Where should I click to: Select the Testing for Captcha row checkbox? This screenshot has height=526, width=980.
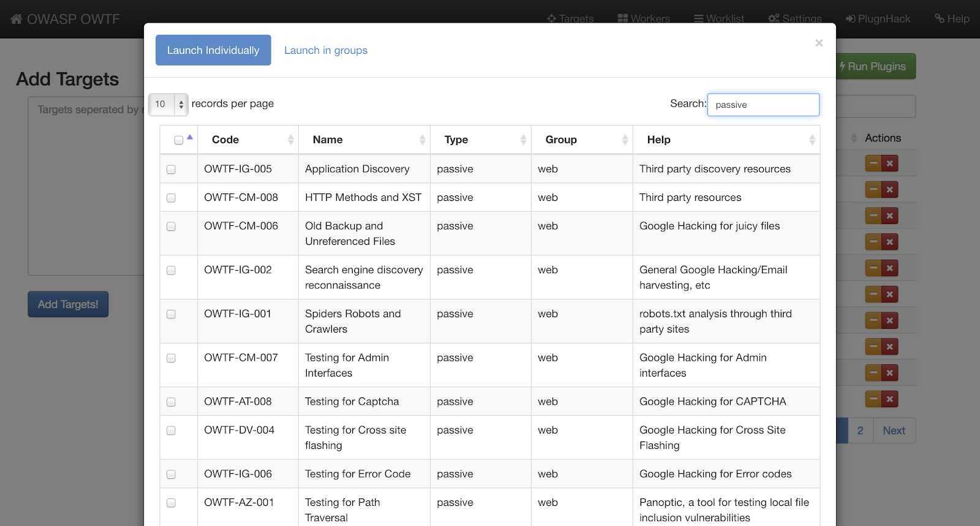171,402
